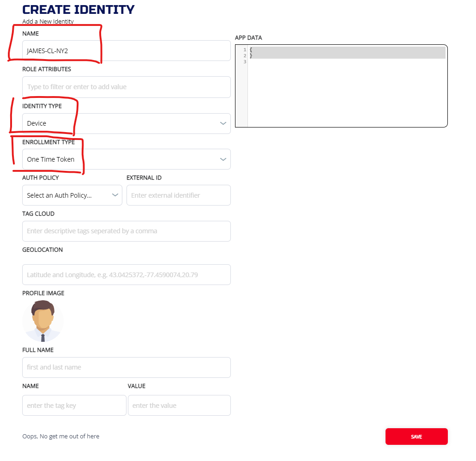Click the Geolocation input field
Viewport: 476px width, 461px height.
[126, 275]
